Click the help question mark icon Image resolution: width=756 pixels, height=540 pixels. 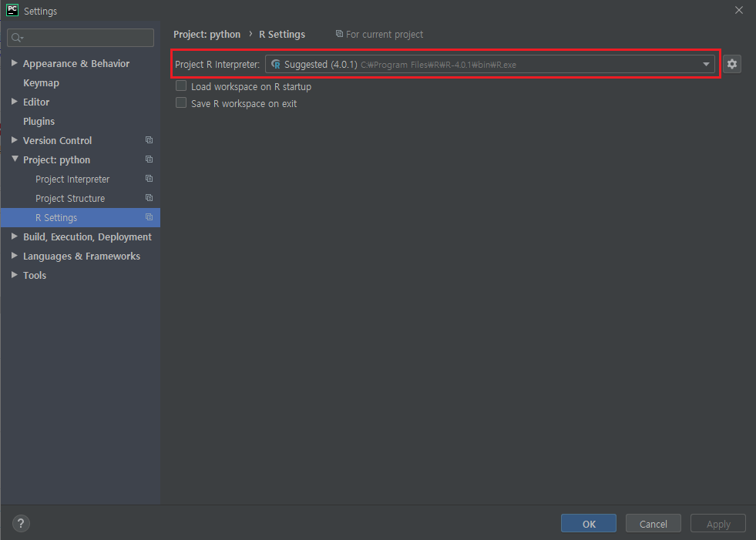20,523
